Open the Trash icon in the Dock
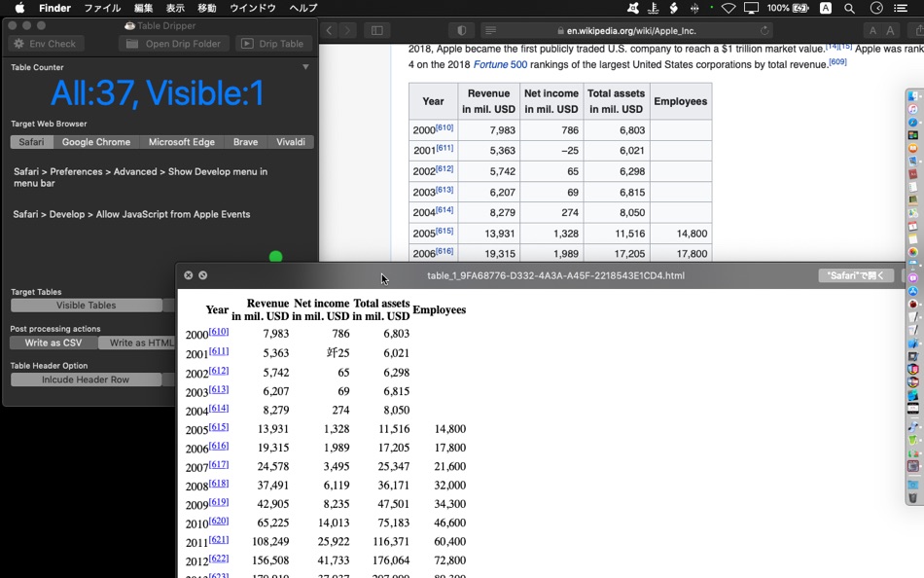The image size is (924, 578). point(912,498)
